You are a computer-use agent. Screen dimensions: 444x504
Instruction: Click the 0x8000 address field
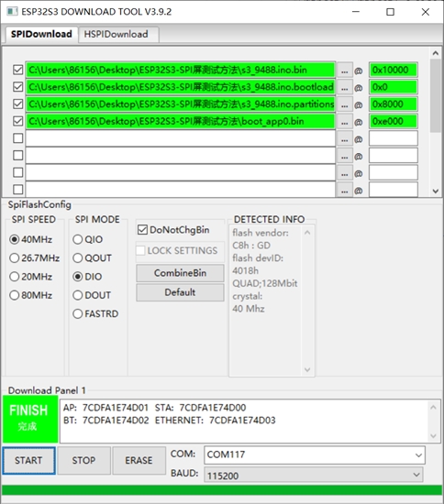pyautogui.click(x=394, y=104)
